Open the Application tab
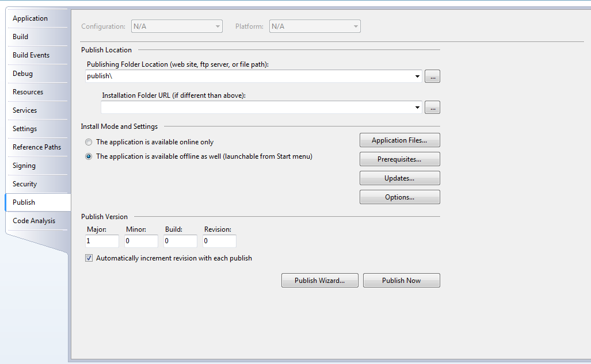 [30, 18]
